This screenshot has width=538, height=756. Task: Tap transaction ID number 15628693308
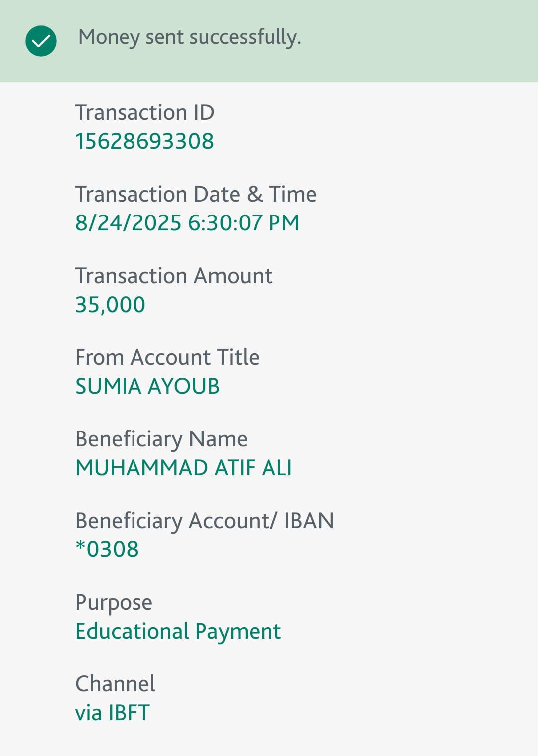(x=144, y=141)
